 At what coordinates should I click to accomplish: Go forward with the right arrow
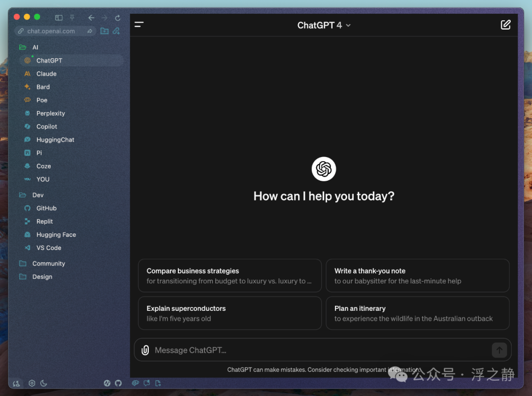(x=104, y=18)
